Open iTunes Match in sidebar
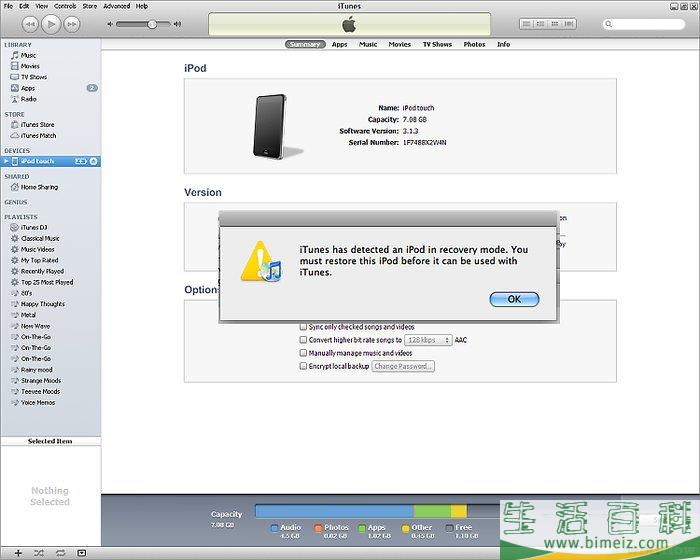This screenshot has width=700, height=560. [x=38, y=135]
